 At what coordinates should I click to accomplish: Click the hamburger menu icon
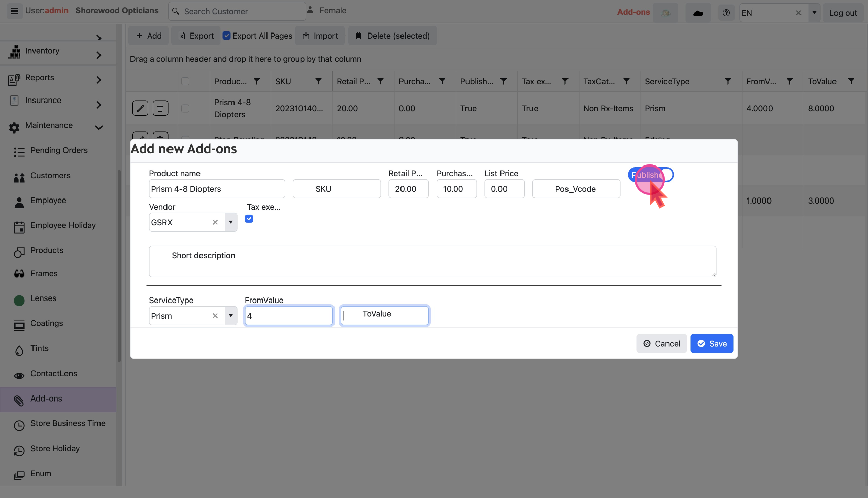(x=15, y=11)
